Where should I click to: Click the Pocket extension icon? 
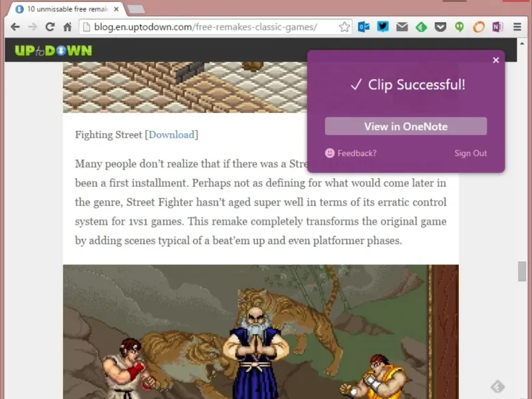click(440, 27)
